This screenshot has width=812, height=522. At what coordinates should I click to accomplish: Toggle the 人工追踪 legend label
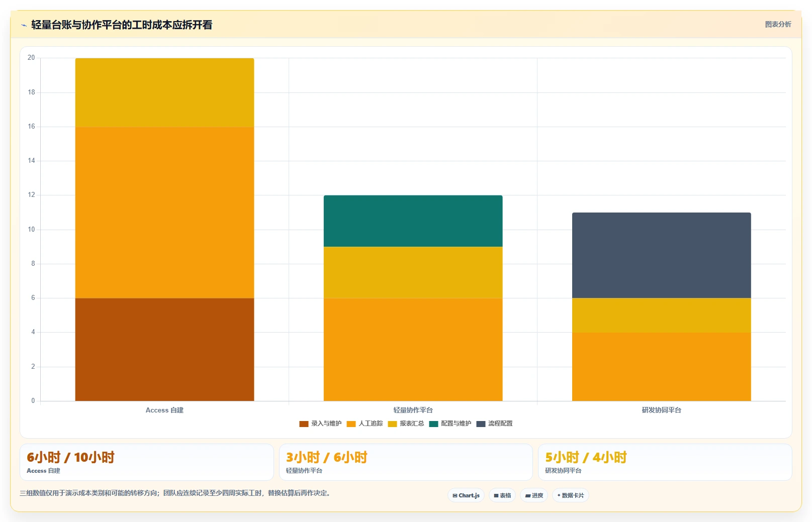[x=371, y=424]
